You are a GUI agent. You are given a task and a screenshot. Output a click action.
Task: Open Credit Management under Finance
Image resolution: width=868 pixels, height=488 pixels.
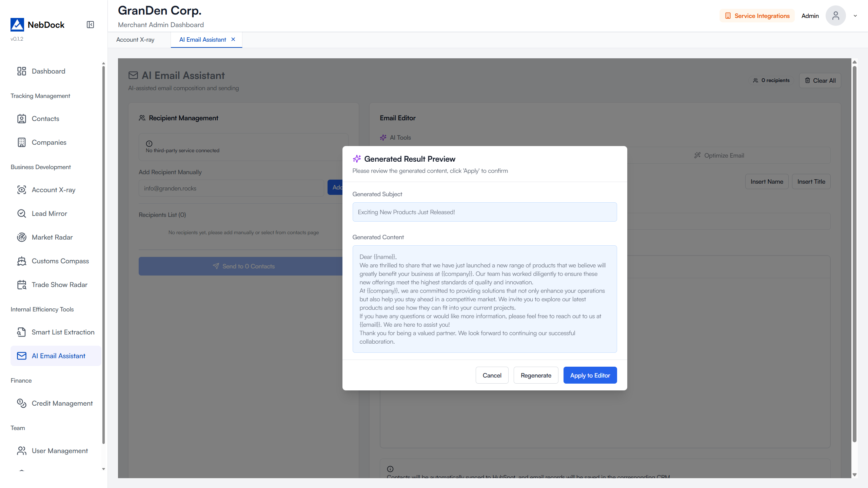point(62,403)
